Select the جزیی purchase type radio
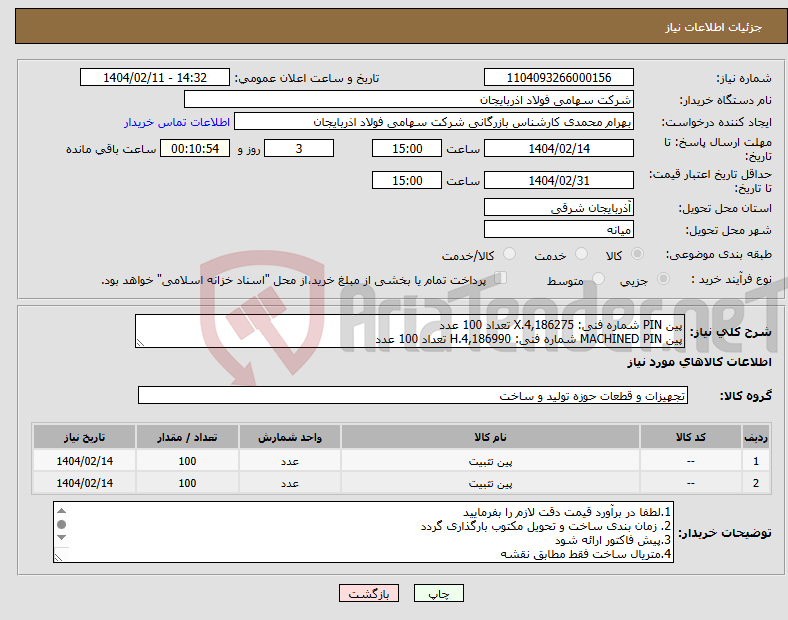Screen dimensions: 788x620 pyautogui.click(x=663, y=279)
